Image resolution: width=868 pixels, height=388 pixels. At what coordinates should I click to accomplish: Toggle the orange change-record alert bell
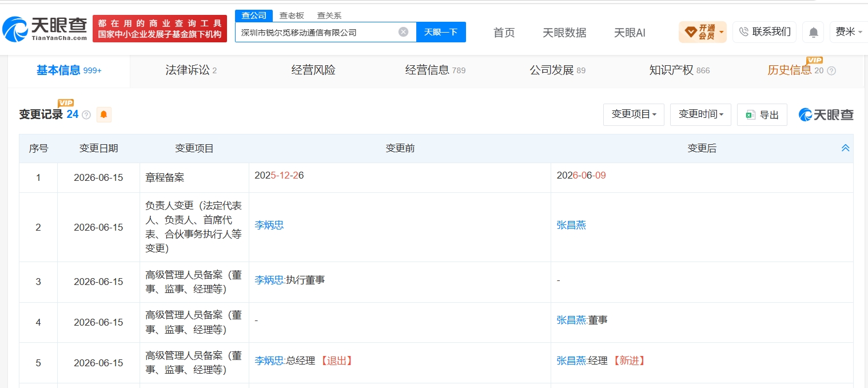(x=103, y=114)
